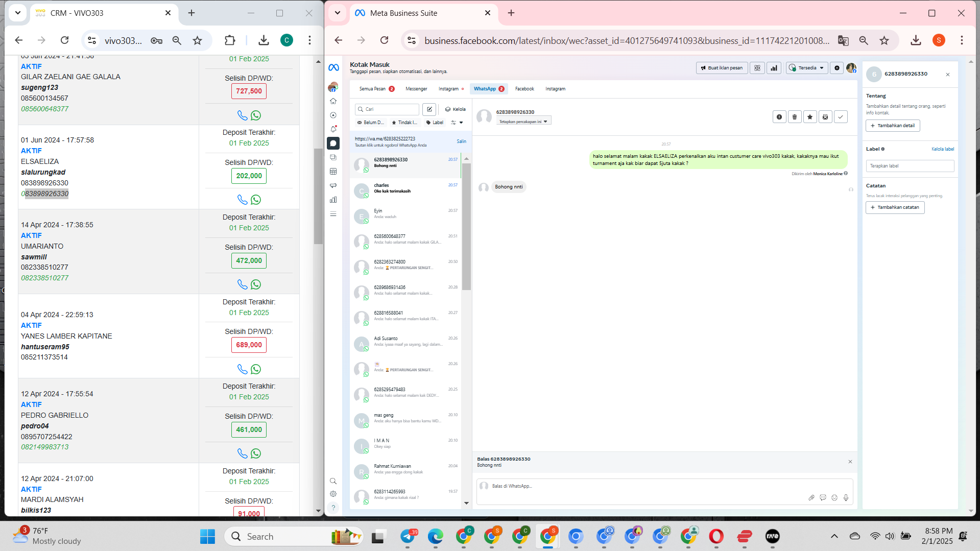Dismiss the reply-to Bohong nnti banner
Image resolution: width=980 pixels, height=551 pixels.
[x=850, y=462]
